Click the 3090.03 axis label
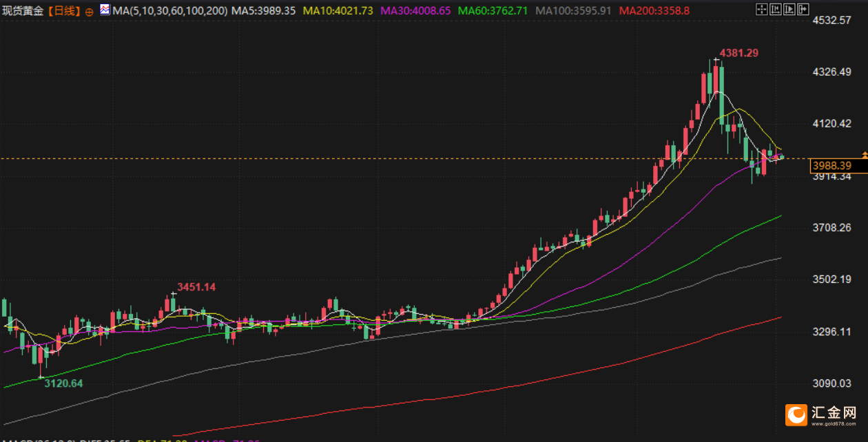Viewport: 868px width, 442px height. [x=832, y=383]
